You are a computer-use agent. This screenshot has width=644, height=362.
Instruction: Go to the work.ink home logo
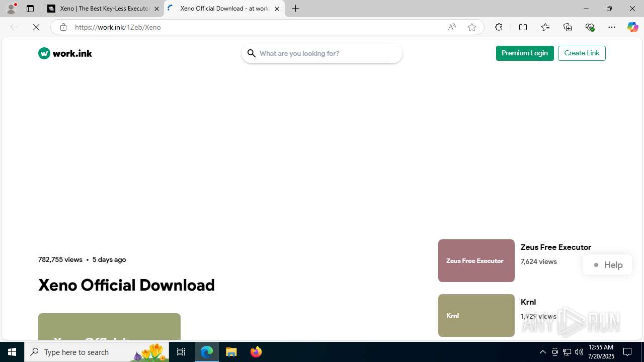pyautogui.click(x=65, y=53)
